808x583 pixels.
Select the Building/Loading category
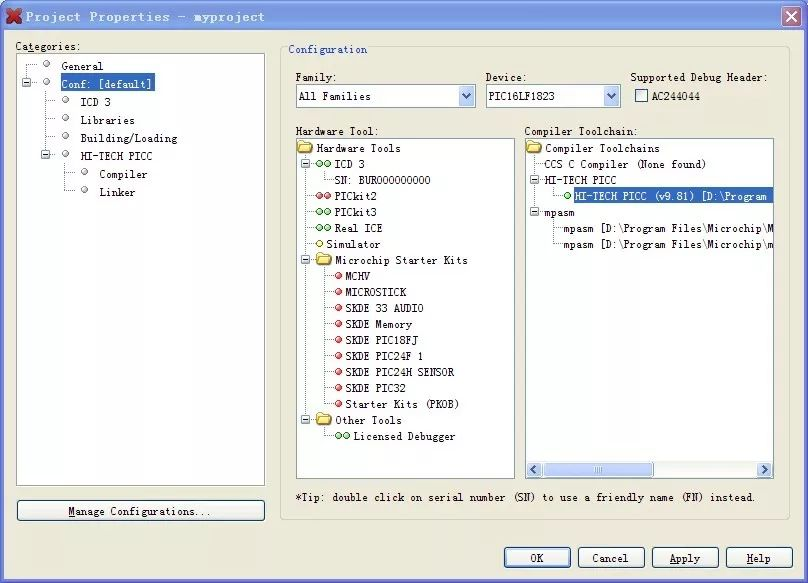pyautogui.click(x=129, y=138)
